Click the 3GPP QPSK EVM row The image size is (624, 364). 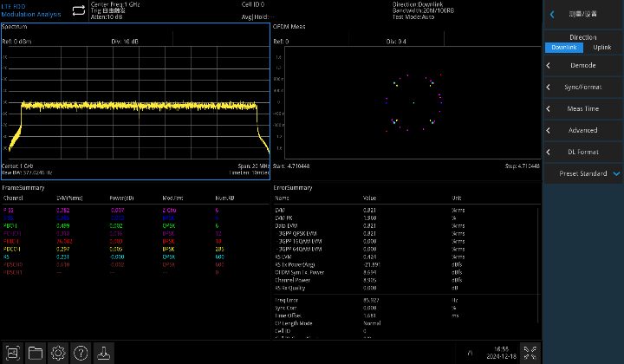point(406,233)
